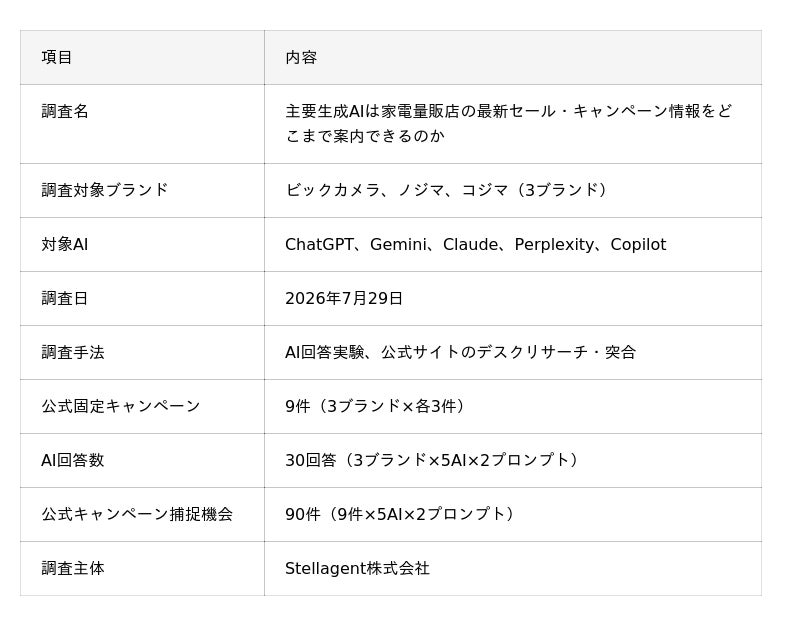800x626 pixels.
Task: Click the survey title text about 主要生成AI
Action: [x=509, y=123]
